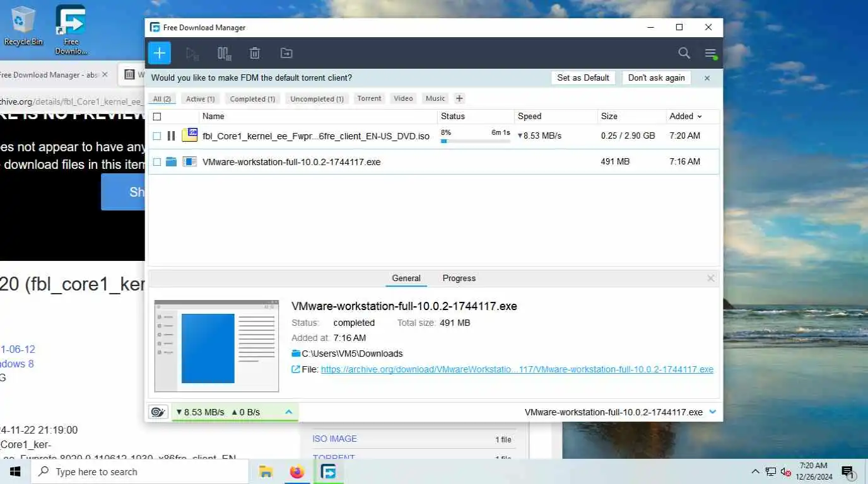Close the Free Download Manager browser tab
868x484 pixels.
(x=105, y=74)
